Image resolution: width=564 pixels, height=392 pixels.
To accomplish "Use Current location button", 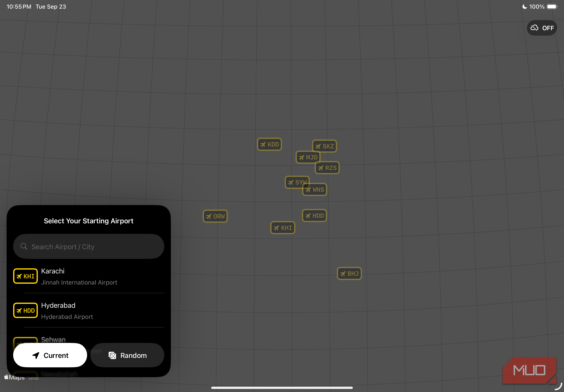I will pyautogui.click(x=50, y=355).
